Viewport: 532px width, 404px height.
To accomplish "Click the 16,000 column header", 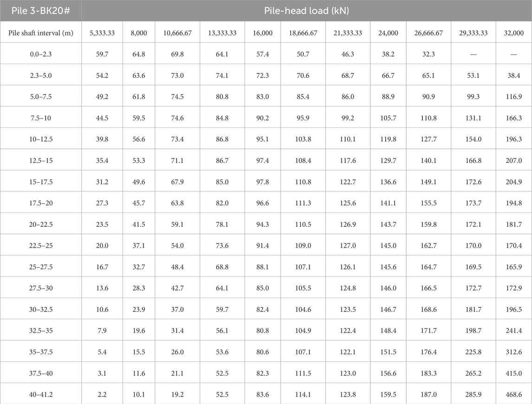I will click(263, 33).
